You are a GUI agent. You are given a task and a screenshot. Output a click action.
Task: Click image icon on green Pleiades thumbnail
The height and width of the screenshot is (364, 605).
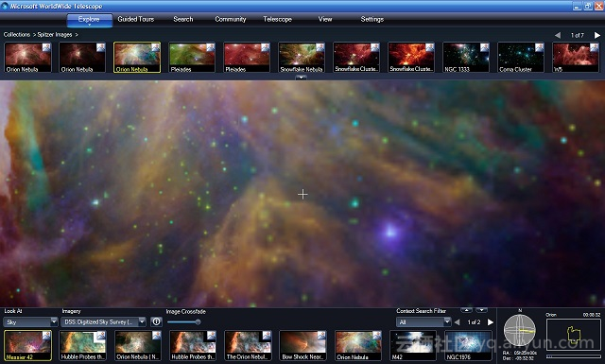click(x=210, y=47)
